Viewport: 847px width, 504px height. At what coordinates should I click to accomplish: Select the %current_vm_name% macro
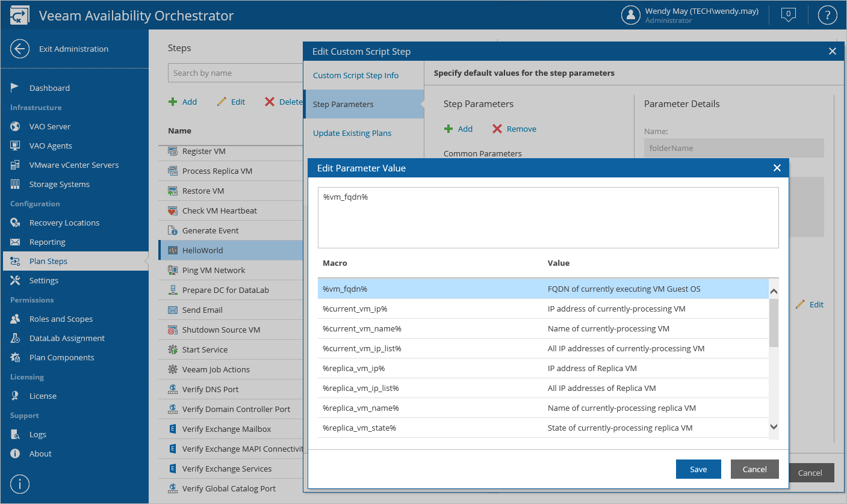543,328
